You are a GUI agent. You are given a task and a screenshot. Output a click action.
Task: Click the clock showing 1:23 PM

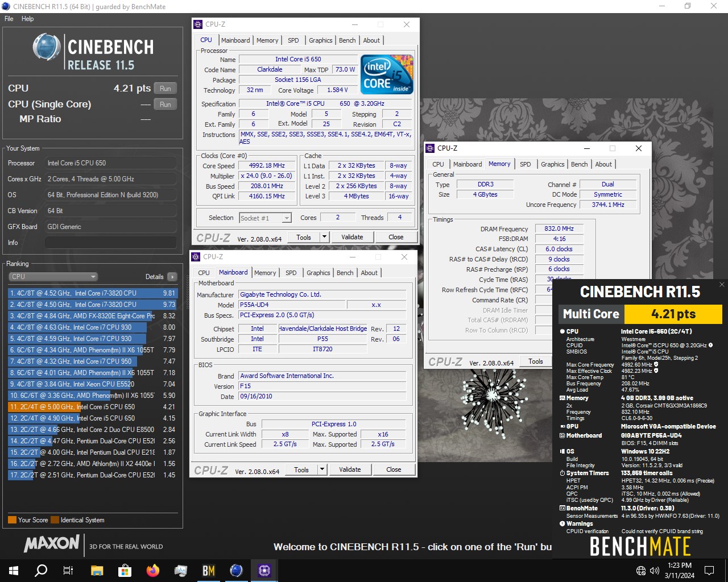680,566
